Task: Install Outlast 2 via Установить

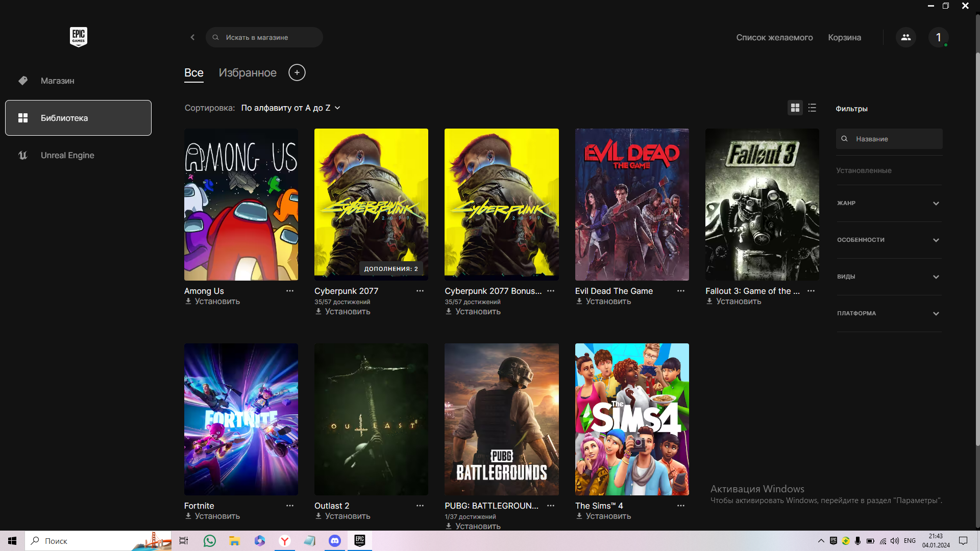Action: tap(342, 516)
